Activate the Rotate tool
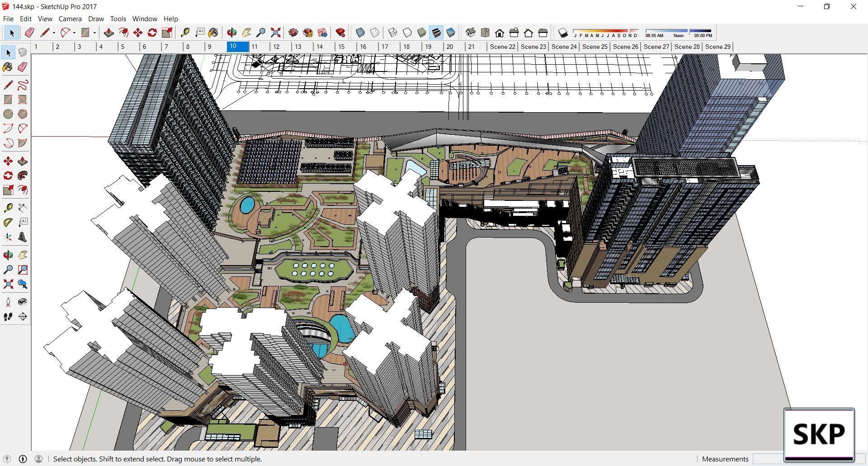This screenshot has height=466, width=868. pyautogui.click(x=152, y=32)
